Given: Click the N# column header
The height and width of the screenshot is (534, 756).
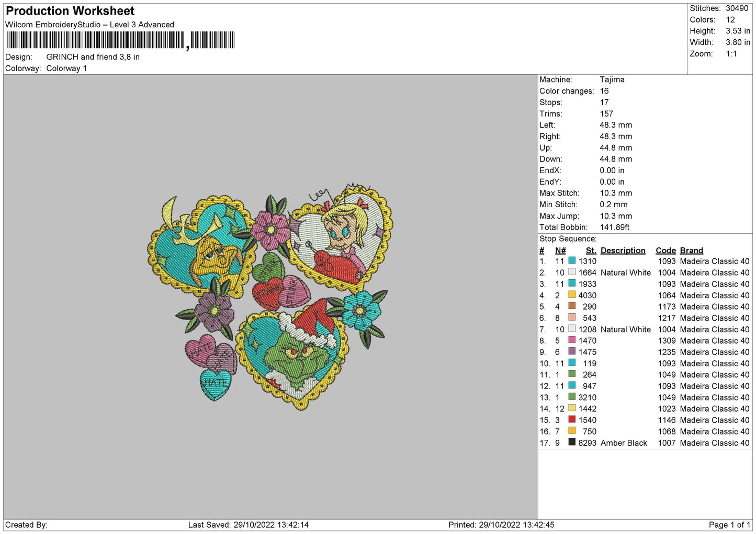Looking at the screenshot, I should tap(560, 251).
